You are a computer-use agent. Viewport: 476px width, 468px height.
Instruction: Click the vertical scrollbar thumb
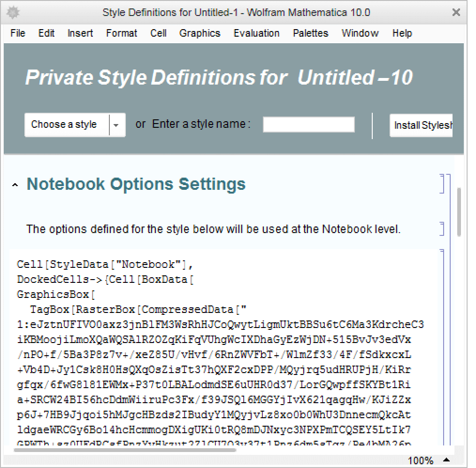coord(459,211)
